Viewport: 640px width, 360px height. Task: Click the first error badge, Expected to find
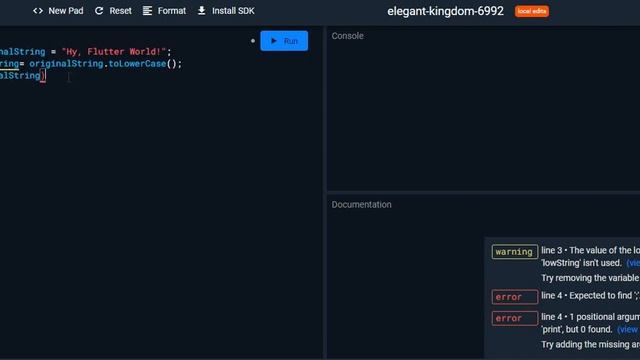coord(515,297)
